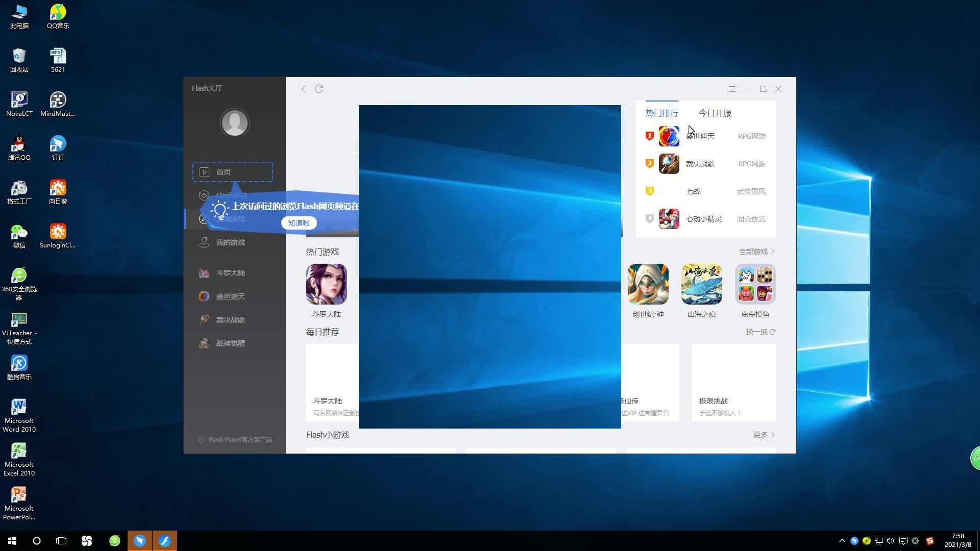Open the 极限挑战 recommendation card
Image resolution: width=980 pixels, height=551 pixels.
733,383
